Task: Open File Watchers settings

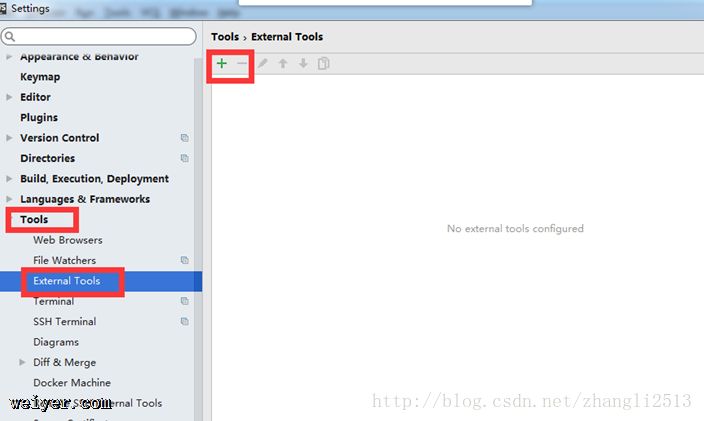Action: tap(65, 260)
